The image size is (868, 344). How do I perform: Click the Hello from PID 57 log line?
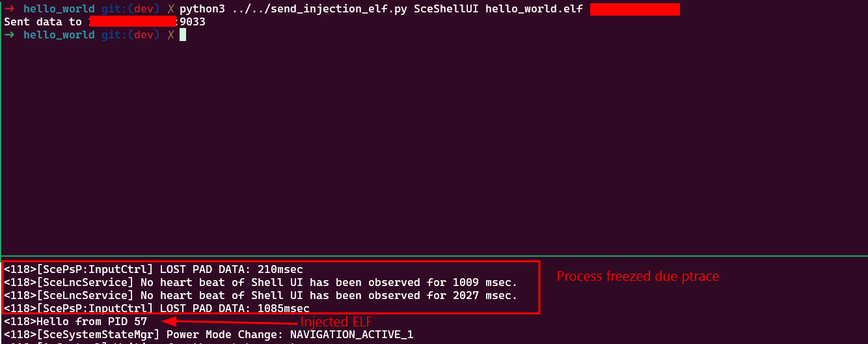point(76,321)
